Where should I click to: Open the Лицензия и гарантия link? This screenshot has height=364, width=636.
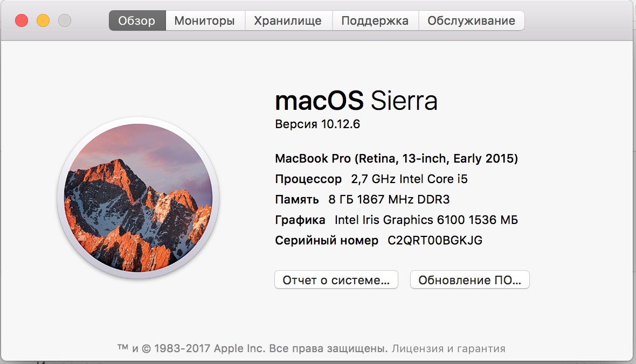click(448, 348)
